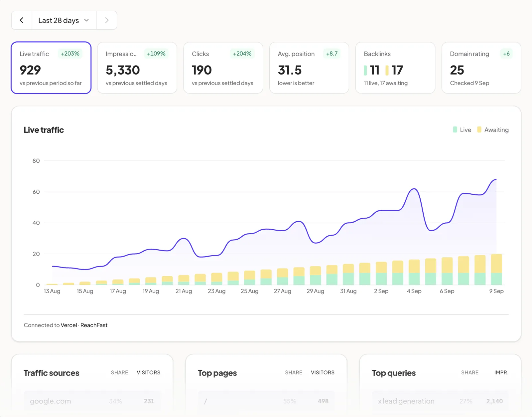This screenshot has width=532, height=417.
Task: Click the green live backlinks indicator bar
Action: click(x=365, y=70)
